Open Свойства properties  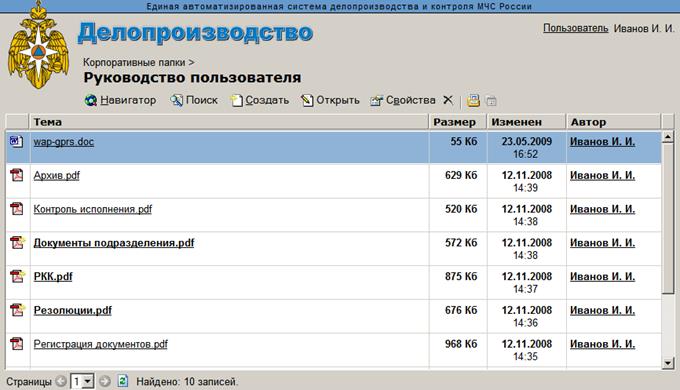click(x=403, y=100)
